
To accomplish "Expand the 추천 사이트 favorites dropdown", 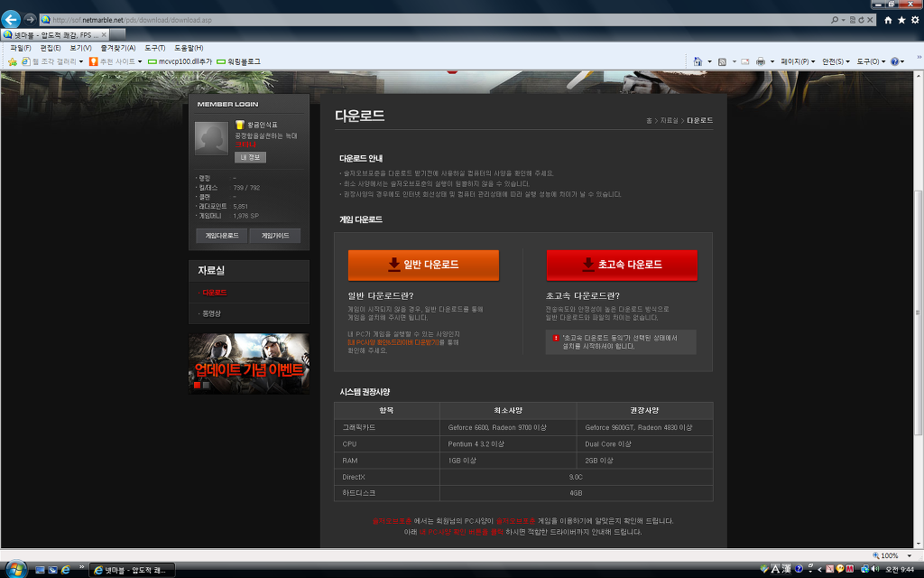I will (x=140, y=62).
